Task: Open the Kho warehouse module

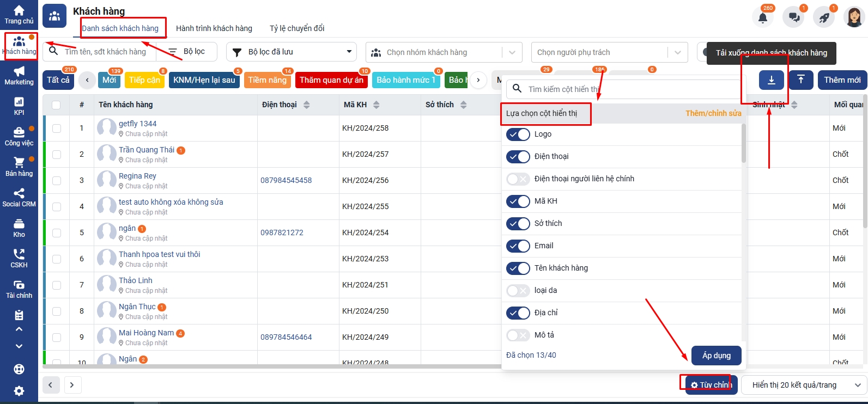Action: pos(19,228)
